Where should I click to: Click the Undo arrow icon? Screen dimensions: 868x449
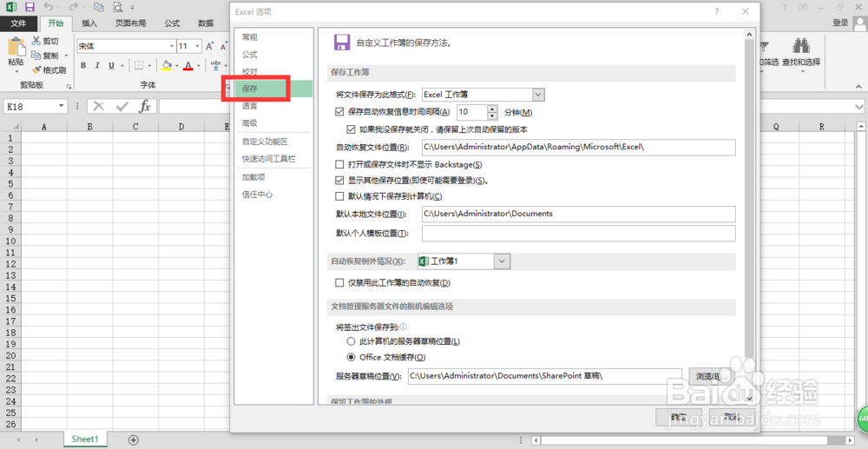48,7
